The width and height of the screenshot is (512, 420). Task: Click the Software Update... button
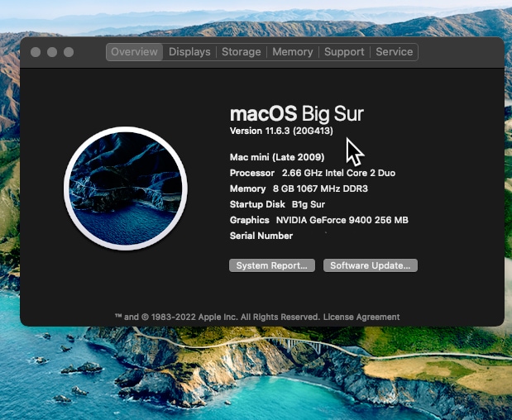click(x=371, y=265)
